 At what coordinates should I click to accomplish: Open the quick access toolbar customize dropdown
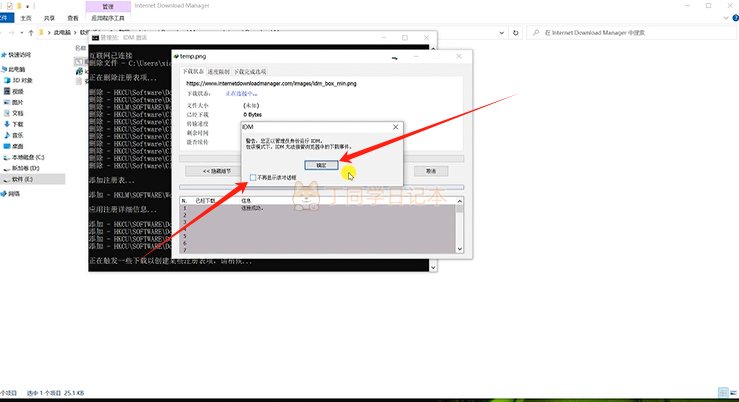pyautogui.click(x=27, y=7)
